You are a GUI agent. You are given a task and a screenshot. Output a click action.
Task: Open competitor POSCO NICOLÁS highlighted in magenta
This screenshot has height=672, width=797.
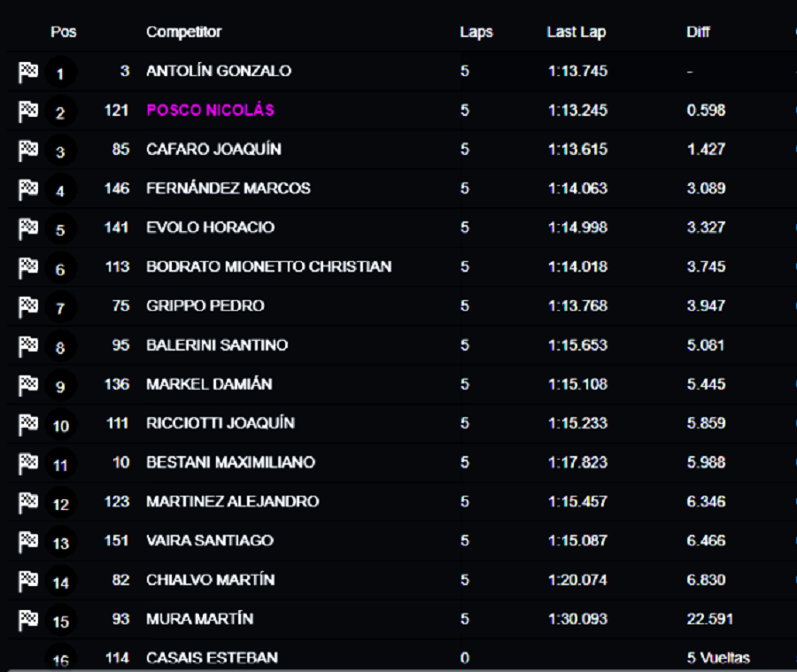click(x=211, y=110)
